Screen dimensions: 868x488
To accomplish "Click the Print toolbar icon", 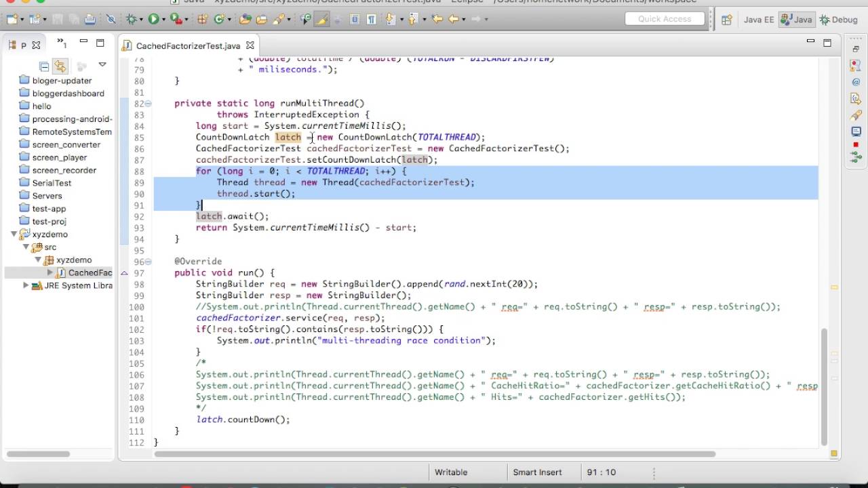I will [90, 20].
